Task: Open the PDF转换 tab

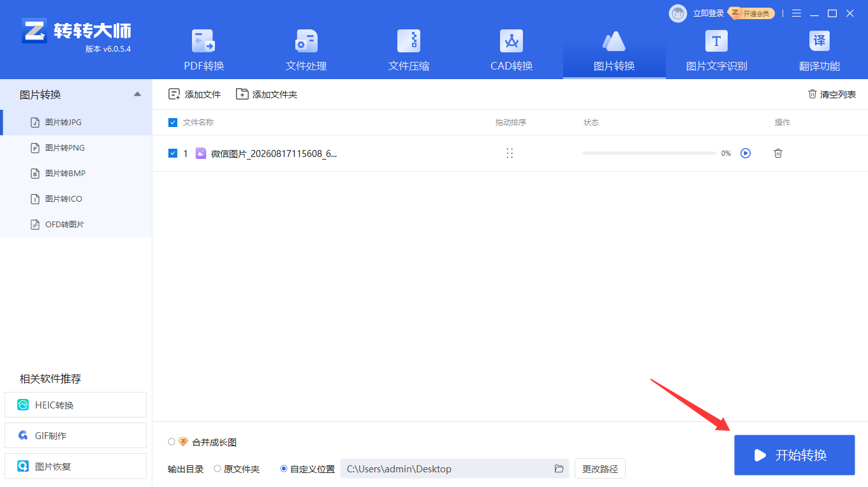Action: point(204,51)
